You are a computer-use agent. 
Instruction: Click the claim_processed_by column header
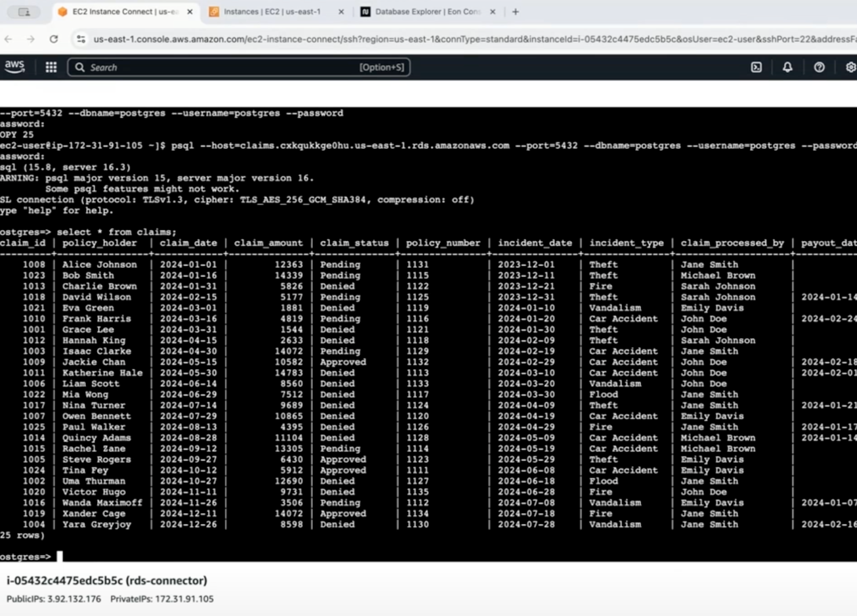[x=732, y=243]
